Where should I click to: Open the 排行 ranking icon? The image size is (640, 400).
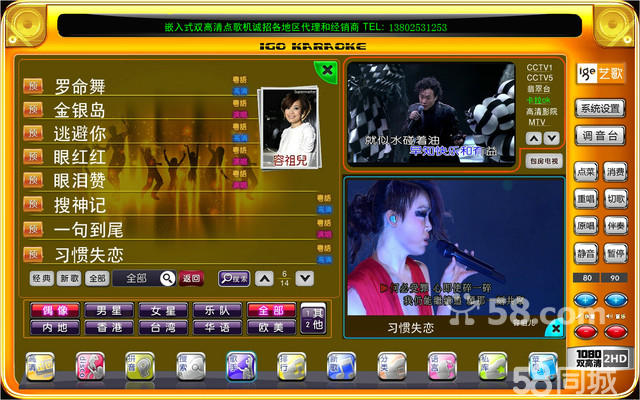[290, 367]
